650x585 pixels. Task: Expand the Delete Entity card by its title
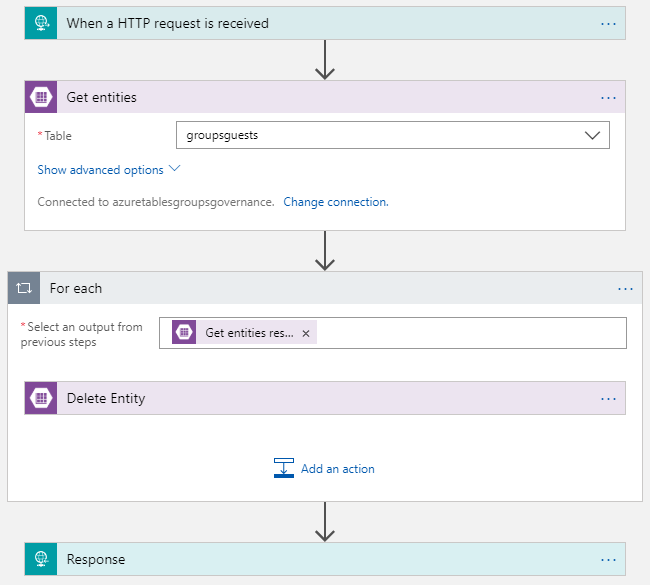point(106,398)
